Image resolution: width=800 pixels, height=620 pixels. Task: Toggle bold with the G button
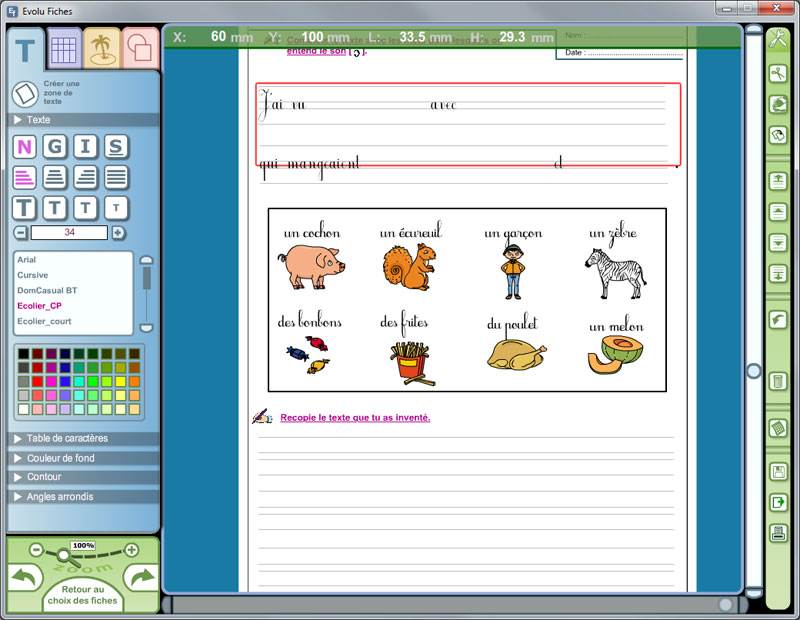[x=55, y=148]
